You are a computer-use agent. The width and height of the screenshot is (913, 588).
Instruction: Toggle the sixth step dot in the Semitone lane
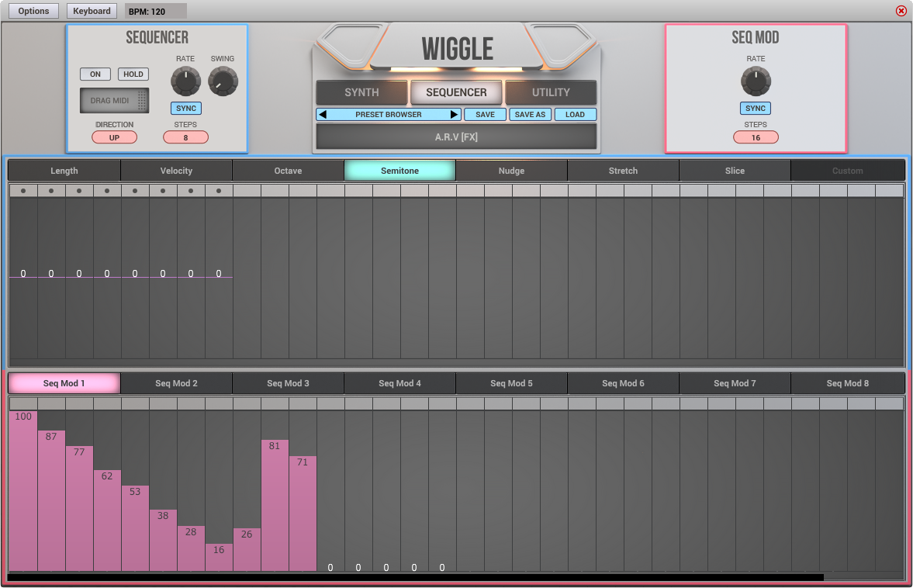pos(163,190)
